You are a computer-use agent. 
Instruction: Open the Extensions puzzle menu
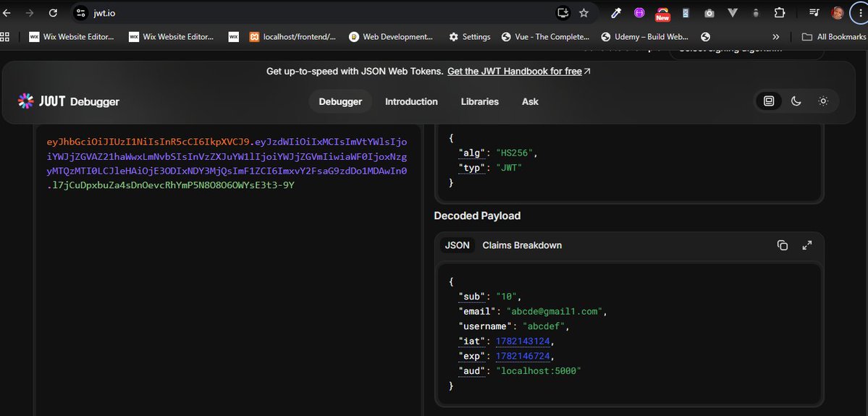click(x=780, y=13)
